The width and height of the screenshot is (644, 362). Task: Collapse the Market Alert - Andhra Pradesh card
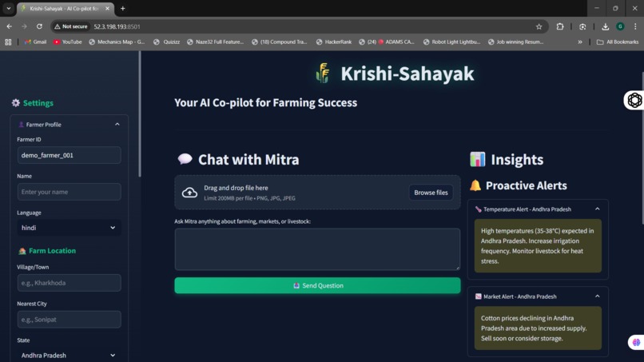(597, 296)
